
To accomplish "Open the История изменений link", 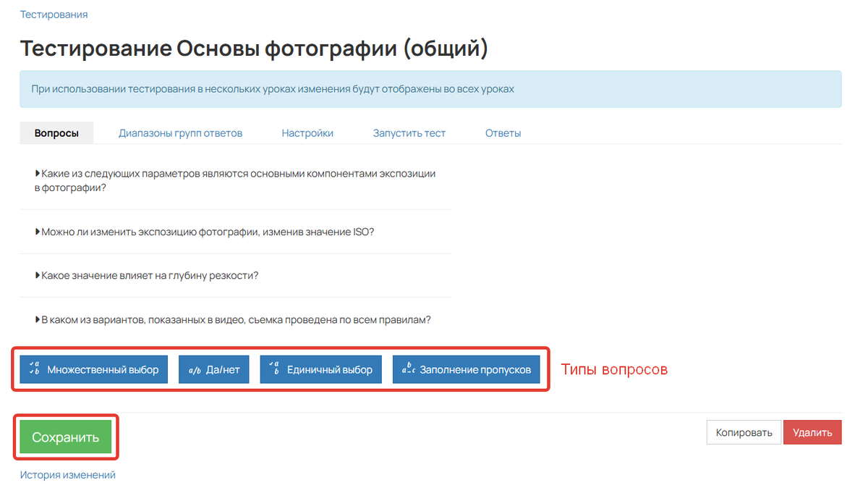I will [68, 475].
